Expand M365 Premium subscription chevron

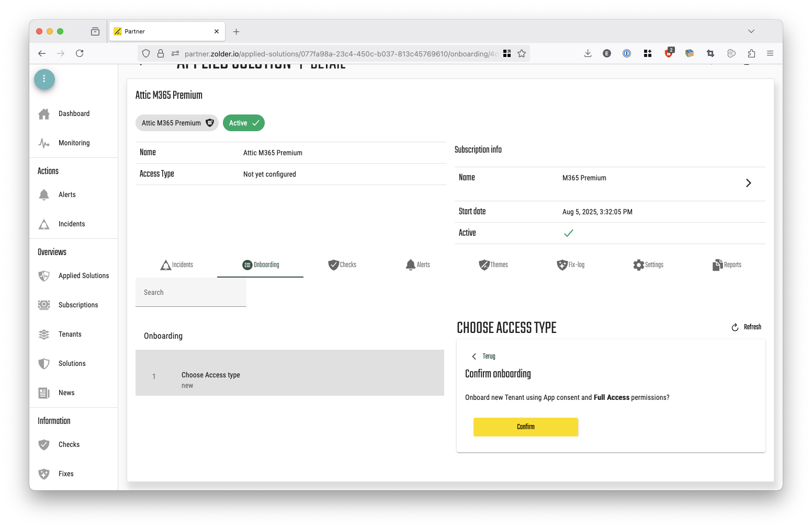748,183
